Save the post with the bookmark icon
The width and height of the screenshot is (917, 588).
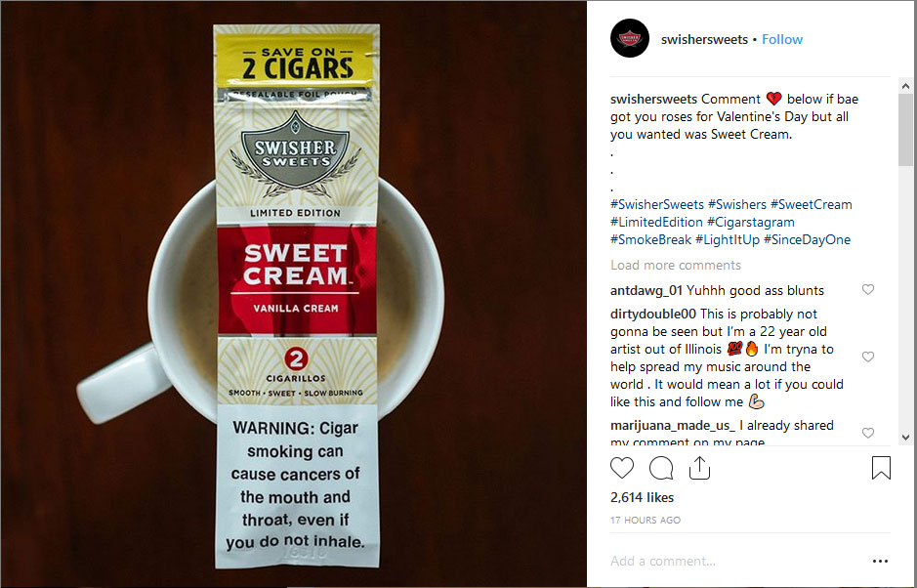pyautogui.click(x=881, y=468)
